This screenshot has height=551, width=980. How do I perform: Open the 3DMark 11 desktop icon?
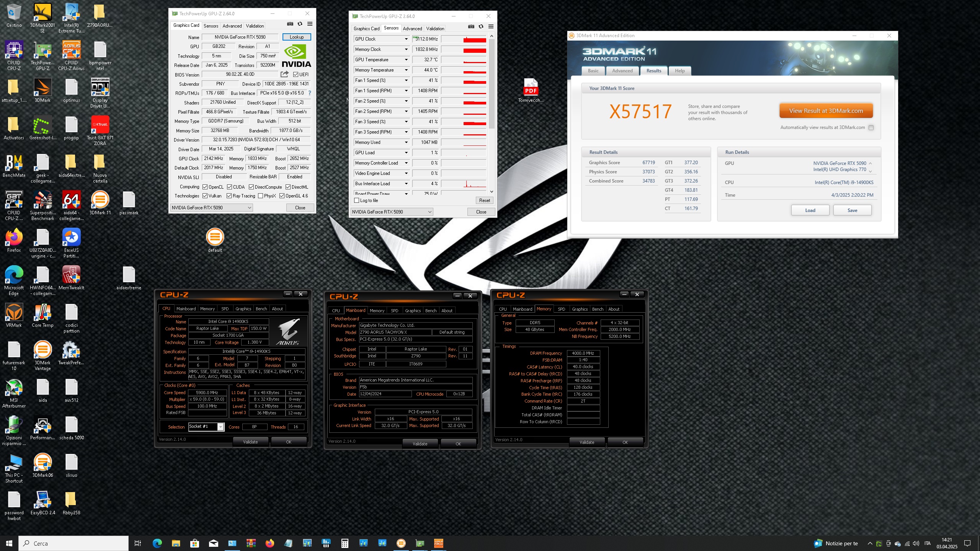coord(100,203)
